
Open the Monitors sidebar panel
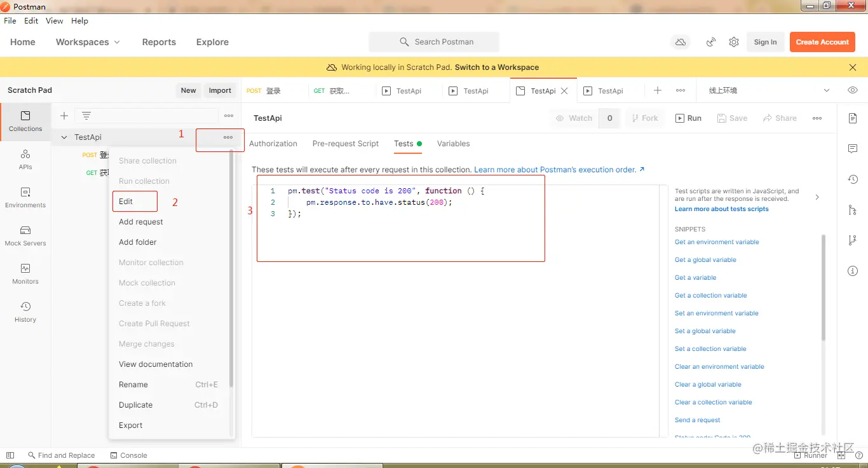pyautogui.click(x=25, y=273)
